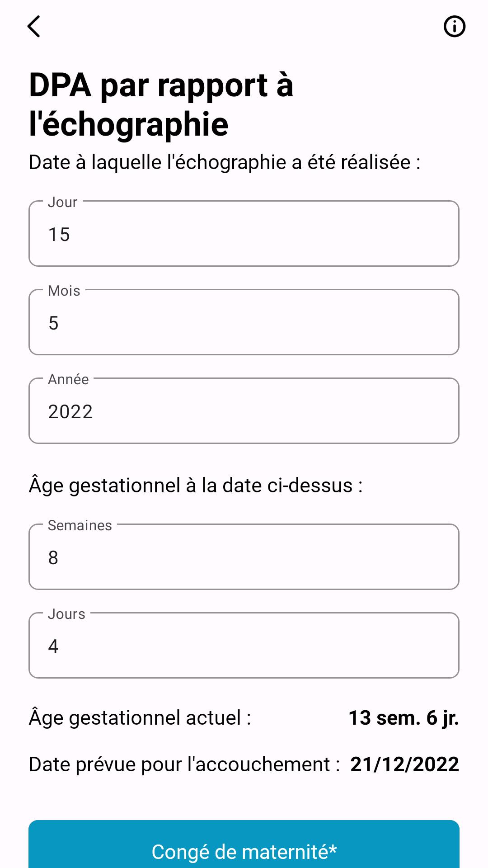Tap the Année field label

coord(68,379)
